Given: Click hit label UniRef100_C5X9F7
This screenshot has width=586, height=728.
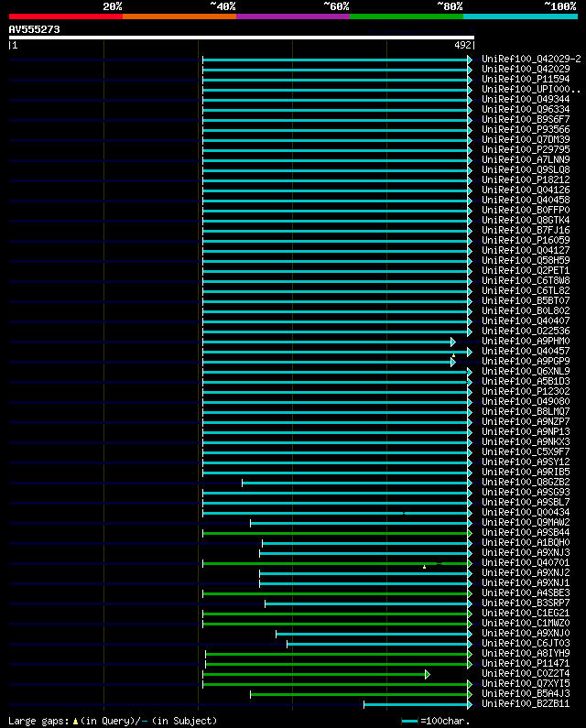Looking at the screenshot, I should 526,452.
